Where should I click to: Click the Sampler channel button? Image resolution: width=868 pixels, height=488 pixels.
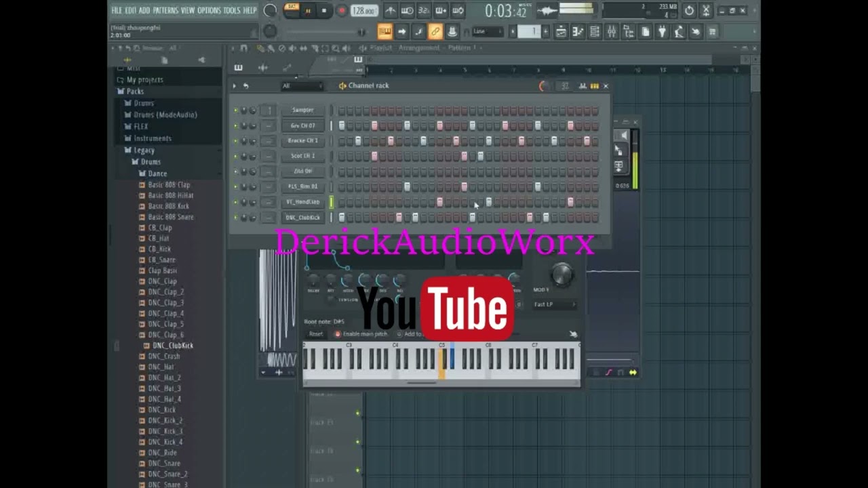[x=302, y=110]
